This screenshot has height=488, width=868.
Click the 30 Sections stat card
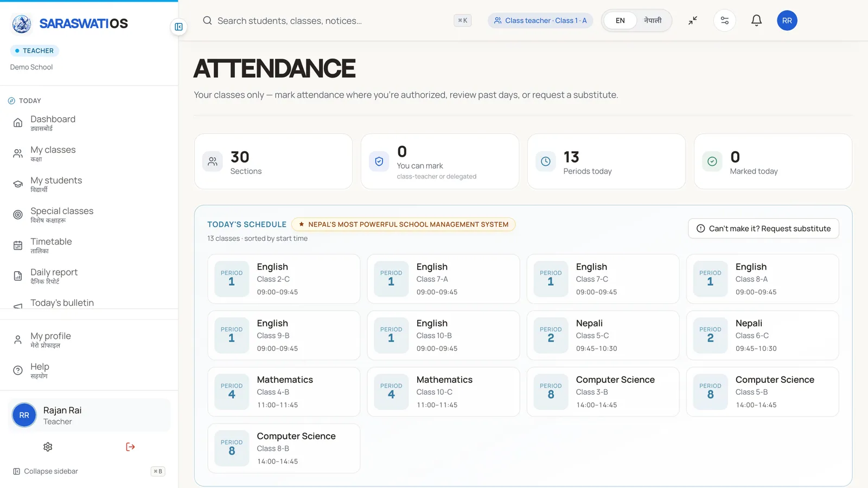[273, 162]
